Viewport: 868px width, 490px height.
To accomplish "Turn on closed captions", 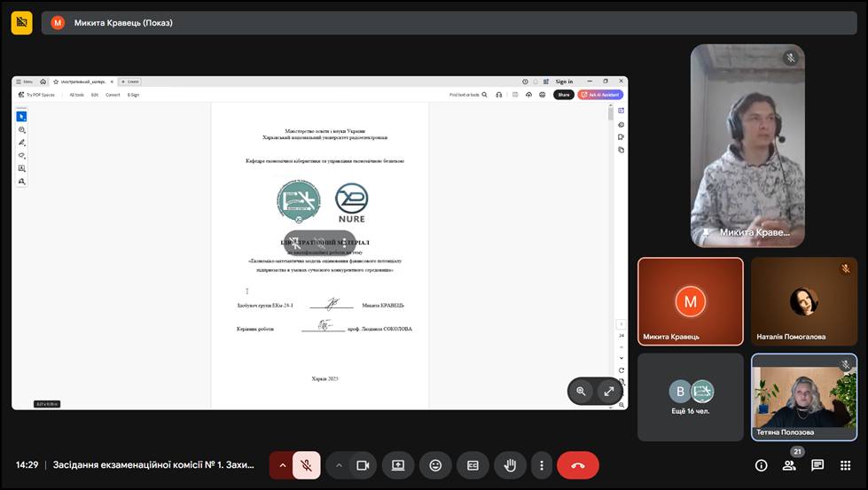I will [x=473, y=465].
